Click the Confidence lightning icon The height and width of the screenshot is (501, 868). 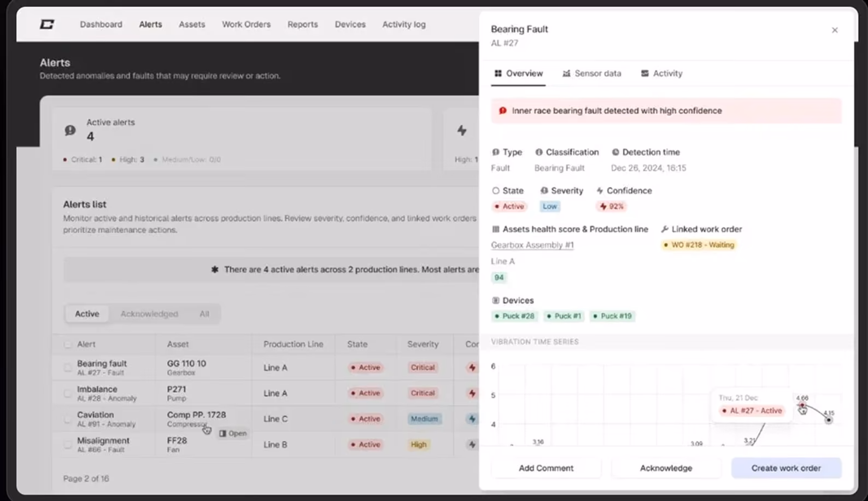click(600, 190)
